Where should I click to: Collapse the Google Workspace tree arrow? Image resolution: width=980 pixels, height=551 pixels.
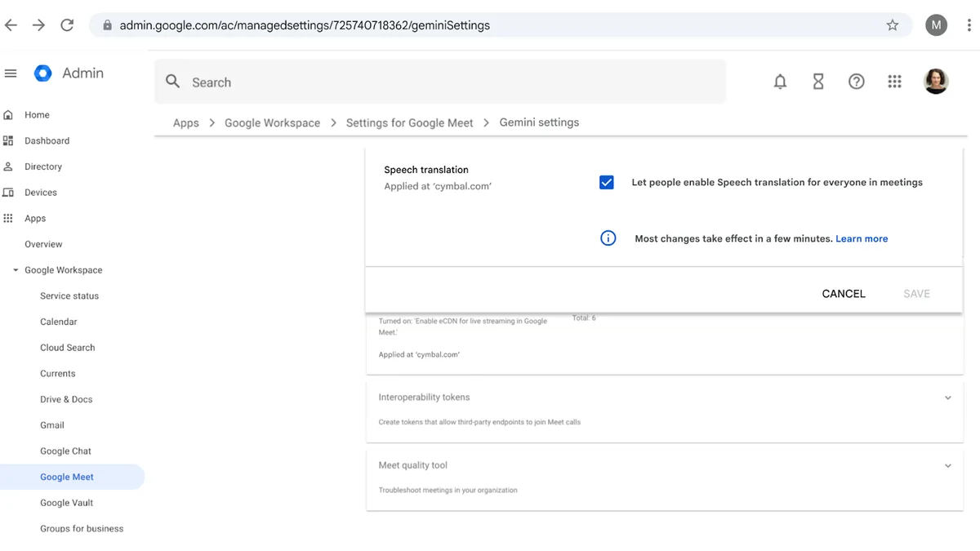(16, 270)
